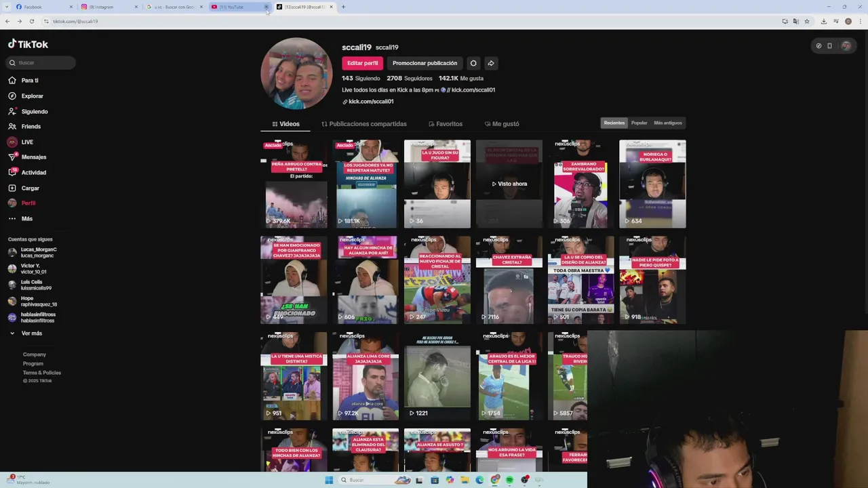
Task: Open a new browser tab
Action: (343, 7)
